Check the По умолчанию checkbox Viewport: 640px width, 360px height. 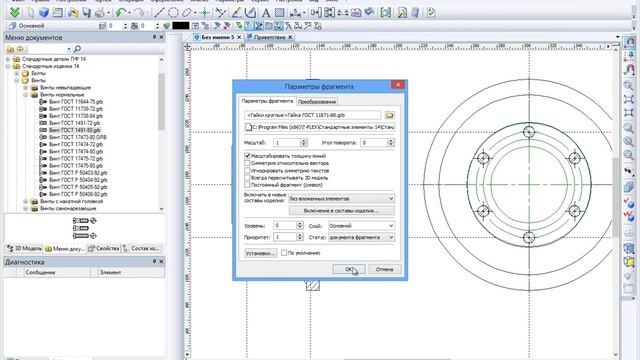[x=284, y=253]
